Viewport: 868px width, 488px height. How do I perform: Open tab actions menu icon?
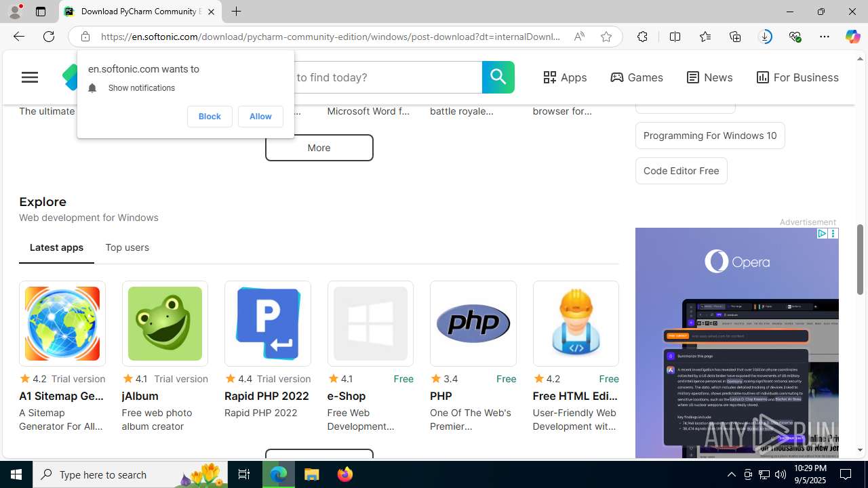(41, 12)
